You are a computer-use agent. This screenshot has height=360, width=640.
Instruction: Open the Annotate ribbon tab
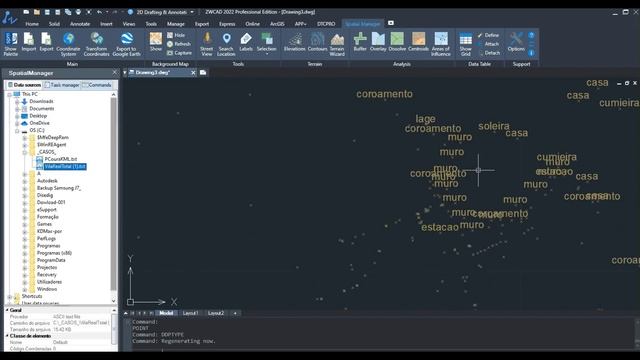(x=80, y=24)
